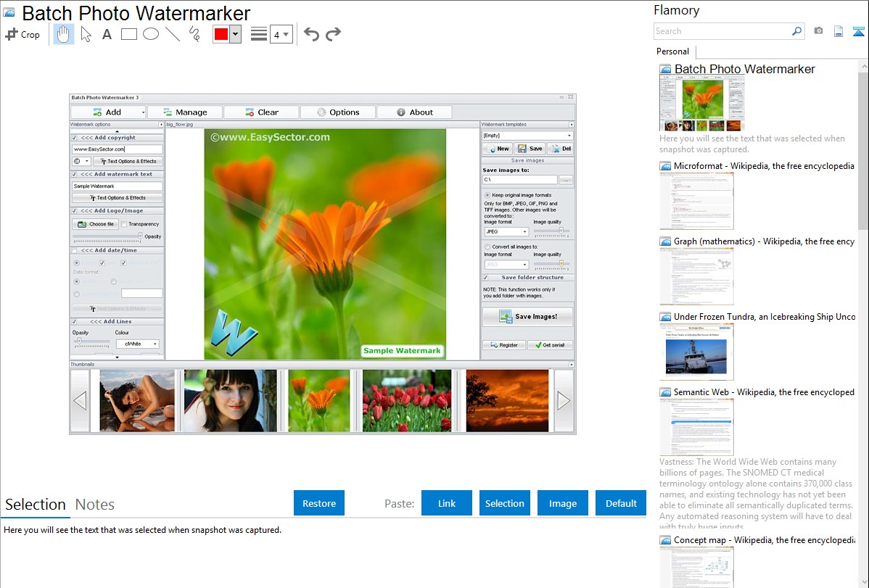
Task: Select the straight line tool
Action: click(x=172, y=34)
